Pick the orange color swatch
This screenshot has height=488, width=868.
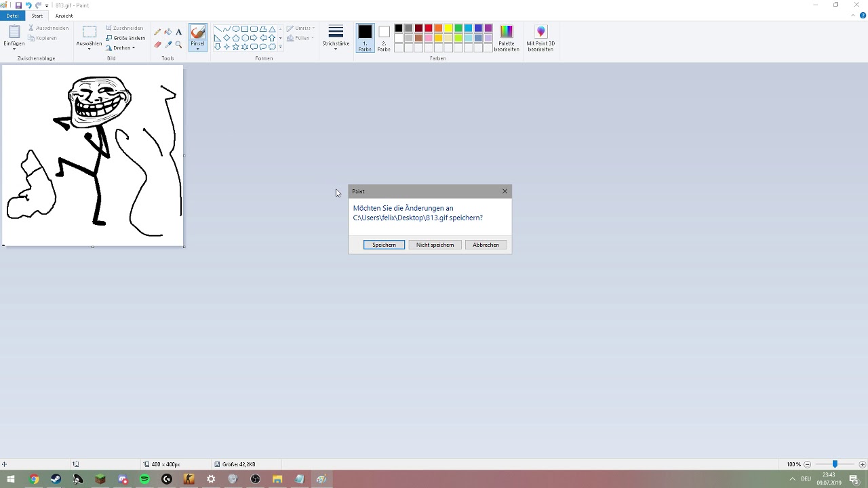pyautogui.click(x=438, y=28)
